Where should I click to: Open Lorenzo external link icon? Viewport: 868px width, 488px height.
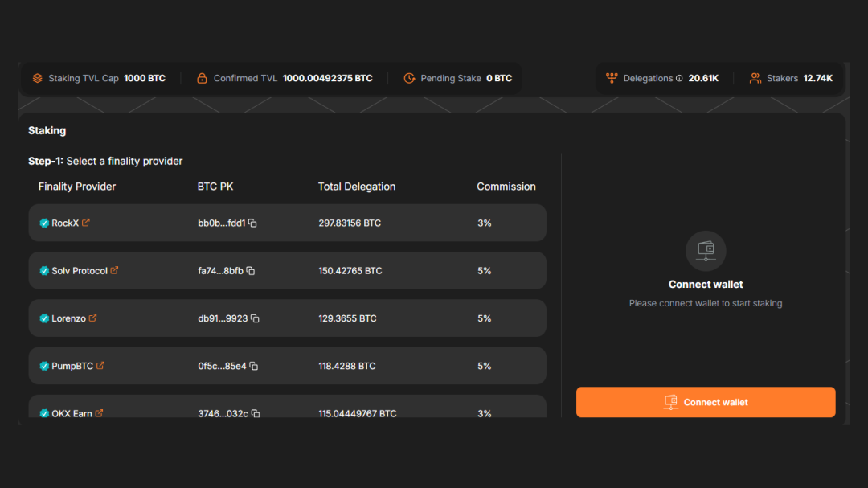(x=92, y=318)
